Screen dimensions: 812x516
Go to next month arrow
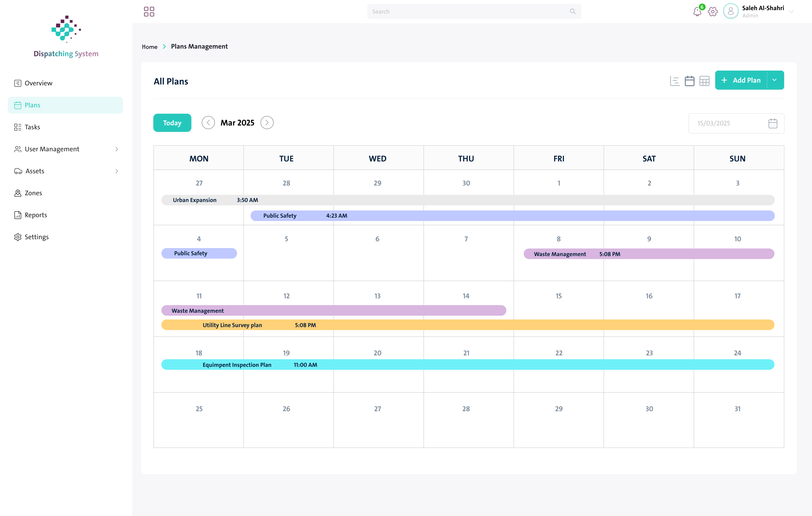(x=267, y=123)
